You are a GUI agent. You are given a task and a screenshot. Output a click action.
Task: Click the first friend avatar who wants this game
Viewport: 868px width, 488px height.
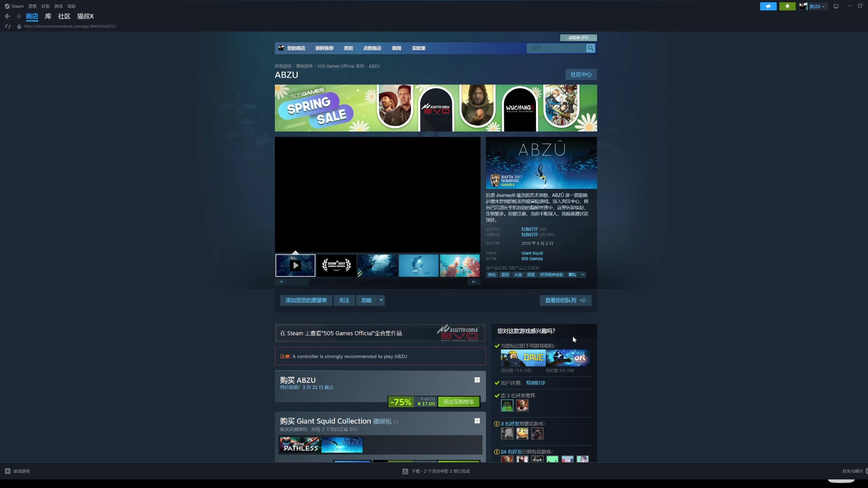point(507,433)
